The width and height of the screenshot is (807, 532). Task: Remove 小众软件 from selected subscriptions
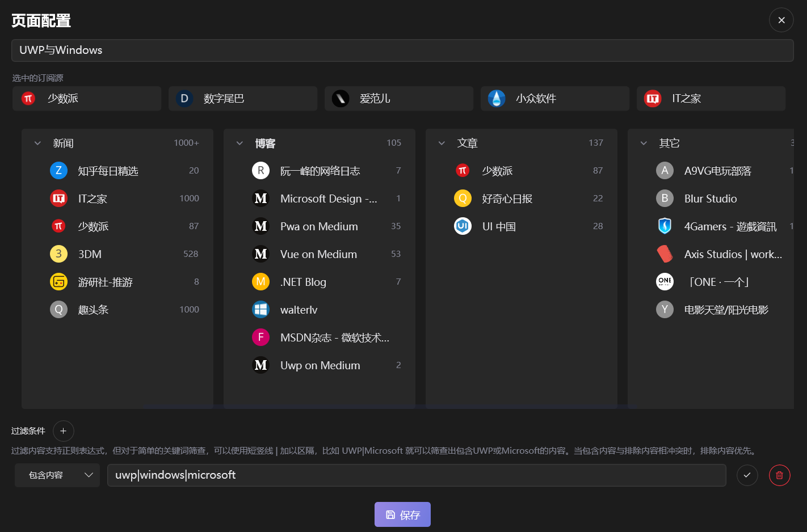click(555, 99)
